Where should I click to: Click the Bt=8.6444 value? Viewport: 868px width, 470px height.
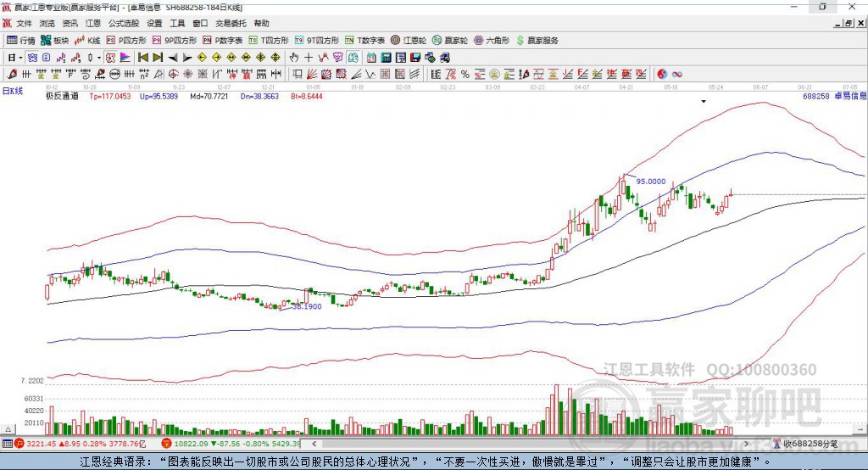[307, 97]
